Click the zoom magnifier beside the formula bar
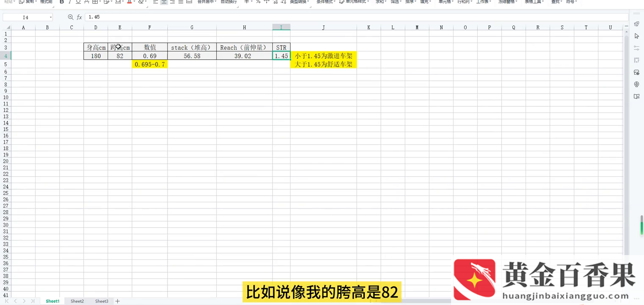The width and height of the screenshot is (644, 305). pos(70,17)
